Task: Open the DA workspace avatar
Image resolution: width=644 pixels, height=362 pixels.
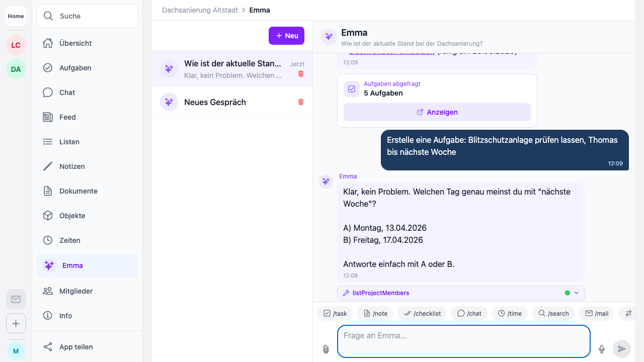Action: tap(16, 69)
